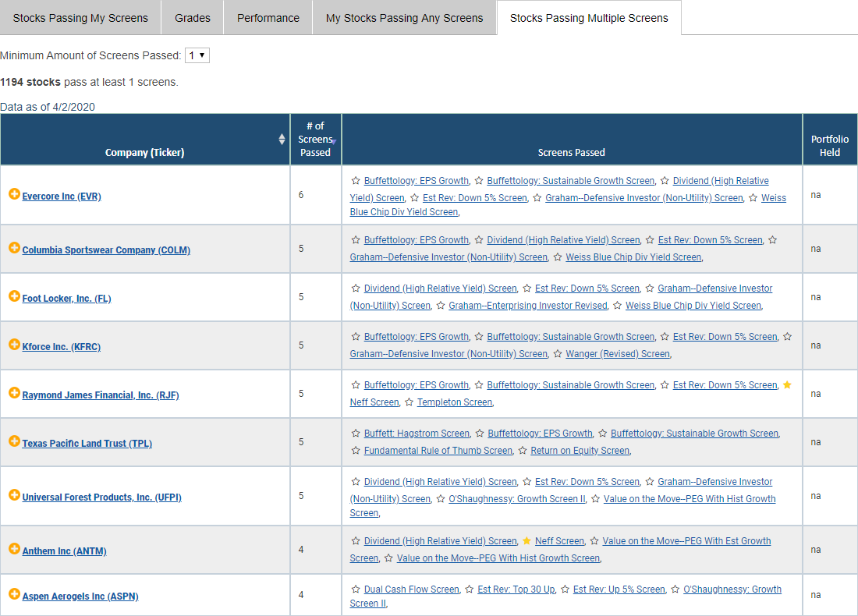Sort by Company (Ticker) column arrows

click(282, 139)
